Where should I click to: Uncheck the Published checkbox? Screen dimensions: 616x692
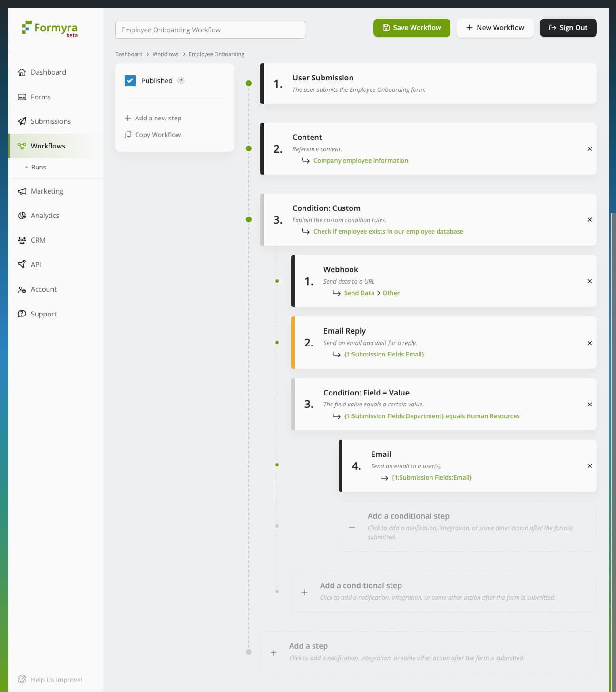(130, 80)
